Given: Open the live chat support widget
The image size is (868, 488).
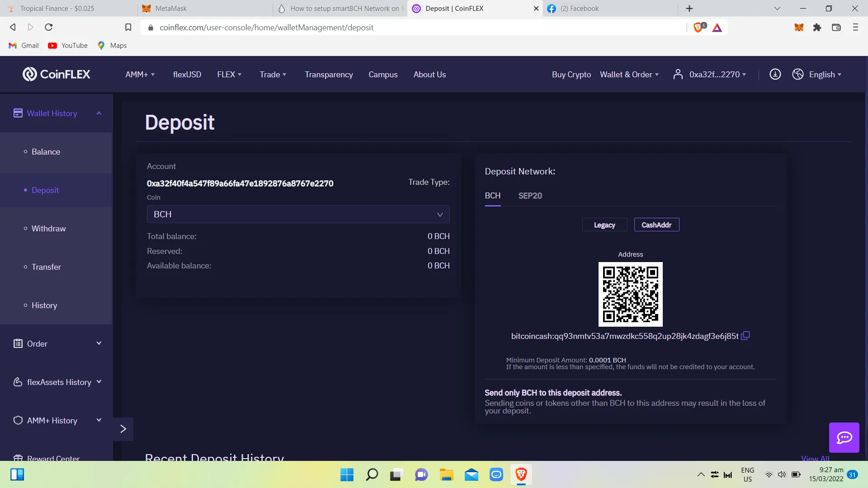Looking at the screenshot, I should (x=844, y=437).
